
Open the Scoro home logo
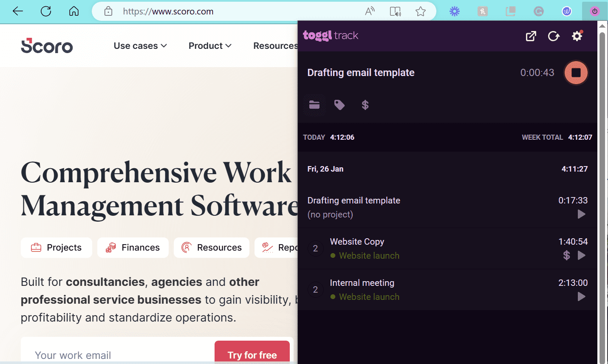pos(47,46)
